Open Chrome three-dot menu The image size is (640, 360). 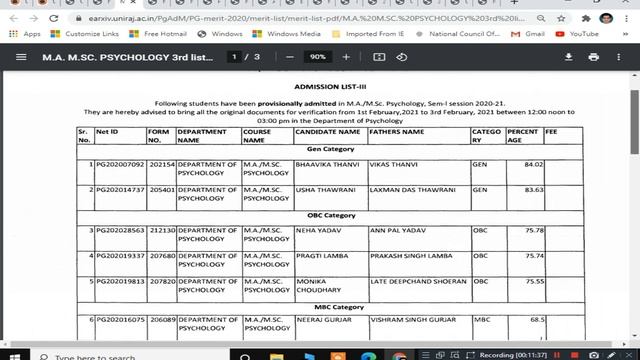click(x=626, y=18)
